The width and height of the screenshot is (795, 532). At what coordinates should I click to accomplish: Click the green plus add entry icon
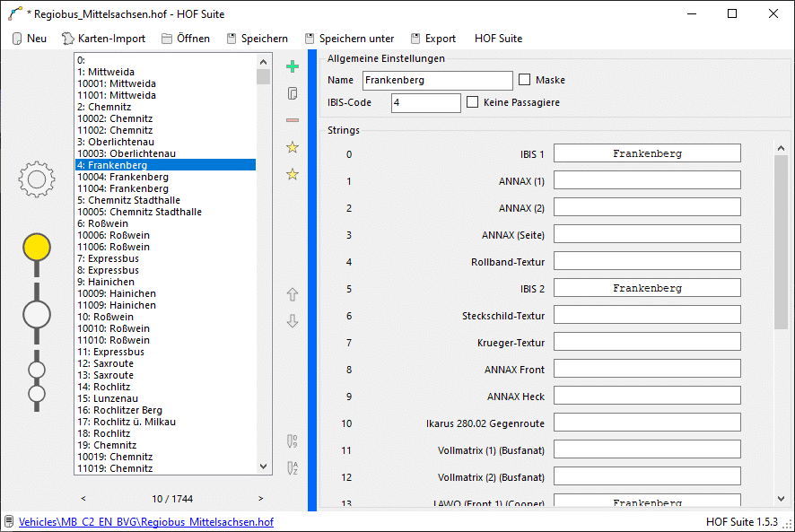tap(292, 66)
